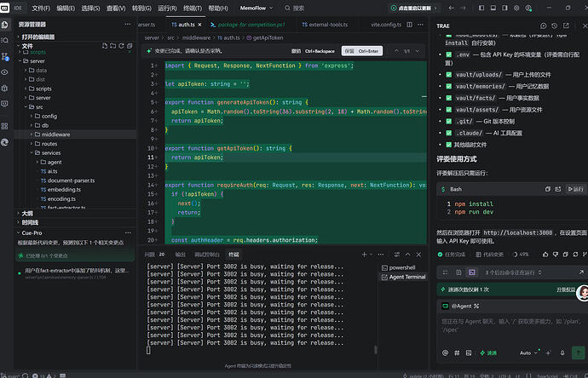Open Source Control view with badge

tap(5, 56)
